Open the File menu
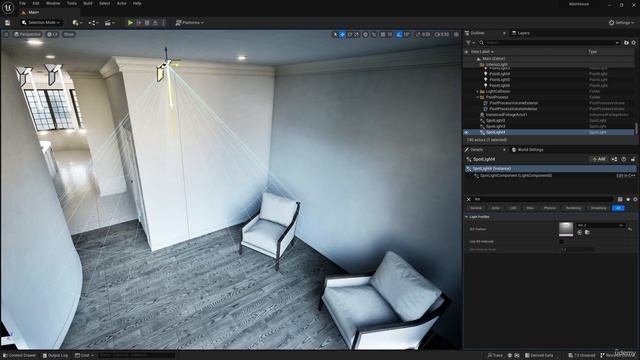Screen dimensions: 640x360 point(22,3)
